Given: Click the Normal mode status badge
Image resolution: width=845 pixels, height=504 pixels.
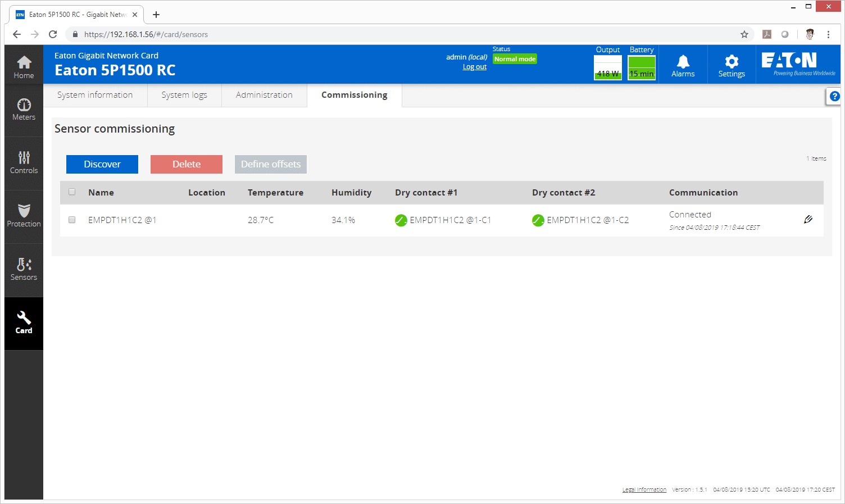Looking at the screenshot, I should pyautogui.click(x=515, y=59).
